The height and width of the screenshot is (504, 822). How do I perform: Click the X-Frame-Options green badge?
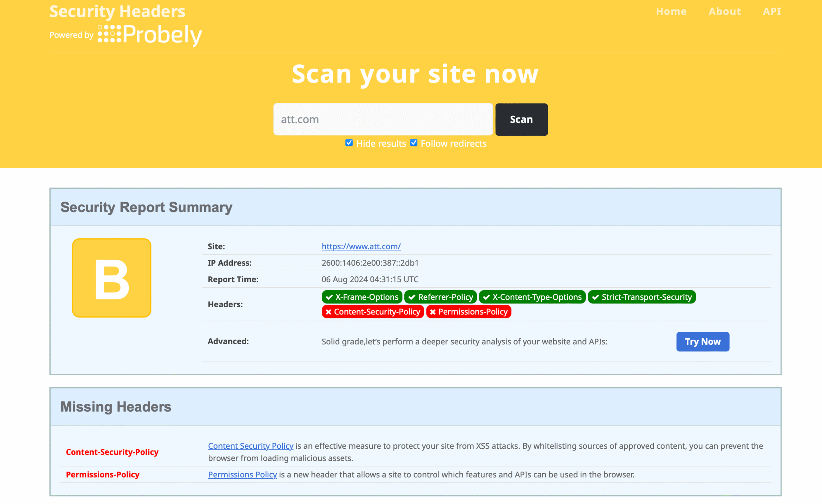click(362, 297)
